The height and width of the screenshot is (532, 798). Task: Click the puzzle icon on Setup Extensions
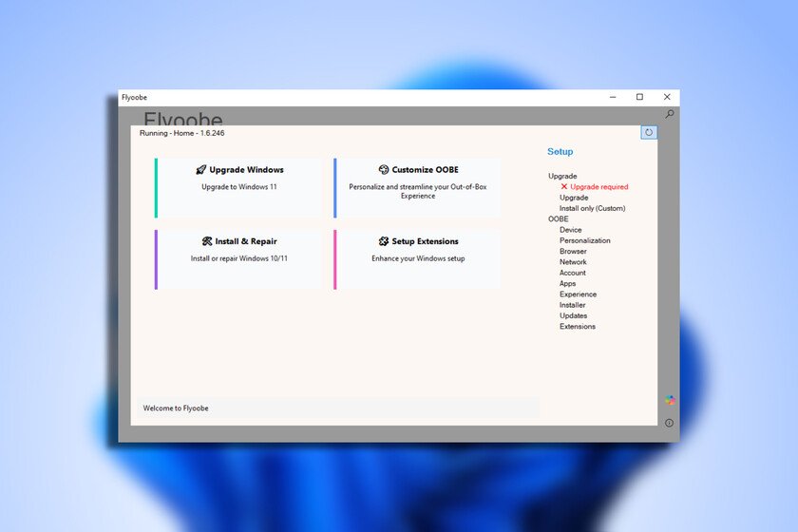[384, 241]
